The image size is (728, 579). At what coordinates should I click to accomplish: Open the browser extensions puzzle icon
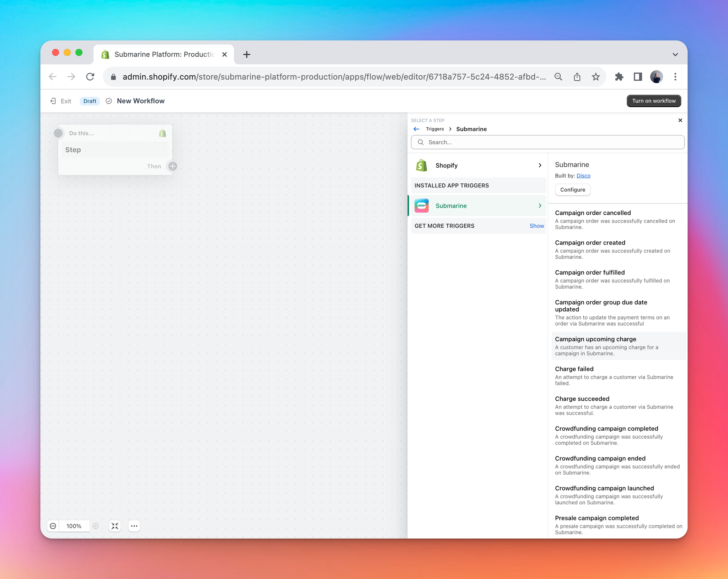click(619, 77)
